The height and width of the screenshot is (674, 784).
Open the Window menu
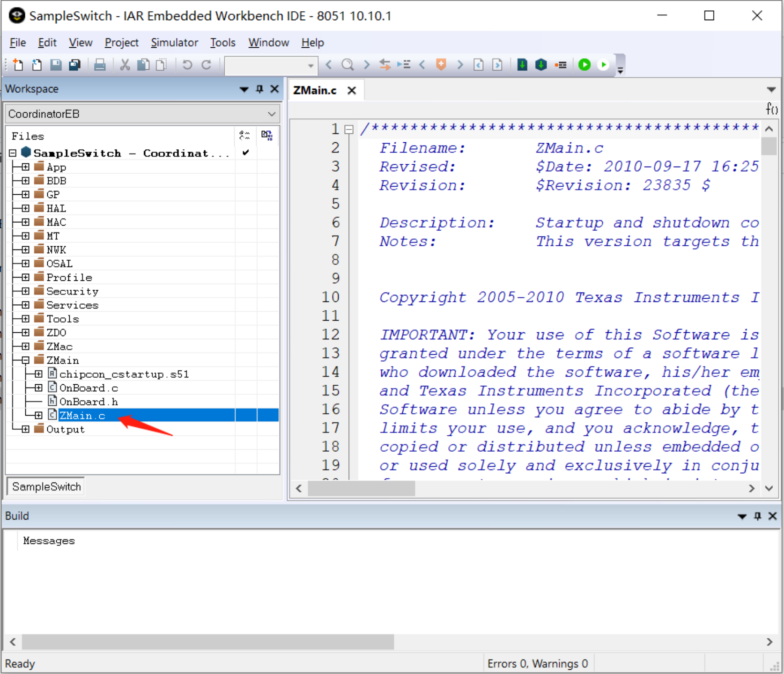(268, 43)
